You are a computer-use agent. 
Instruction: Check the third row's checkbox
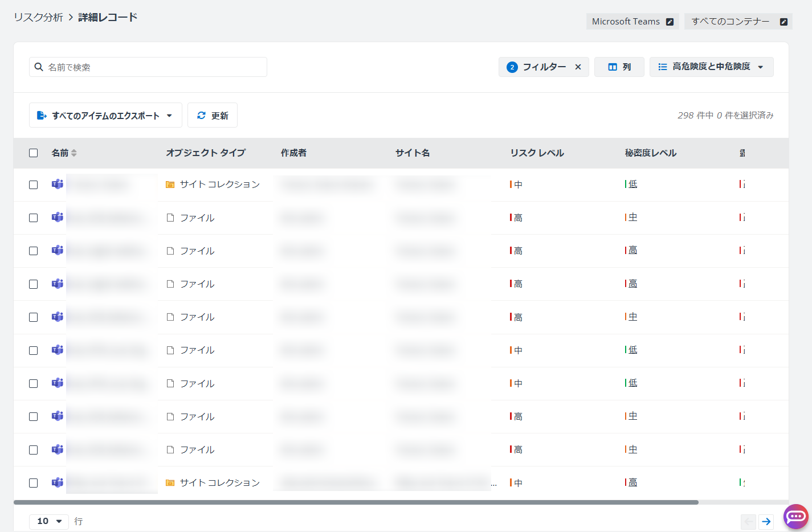coord(34,251)
